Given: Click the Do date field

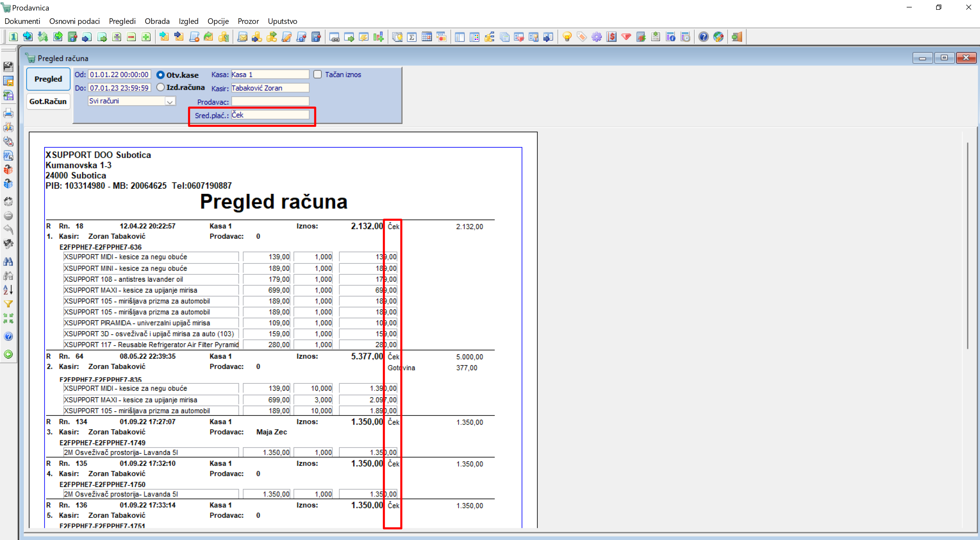Looking at the screenshot, I should tap(119, 88).
